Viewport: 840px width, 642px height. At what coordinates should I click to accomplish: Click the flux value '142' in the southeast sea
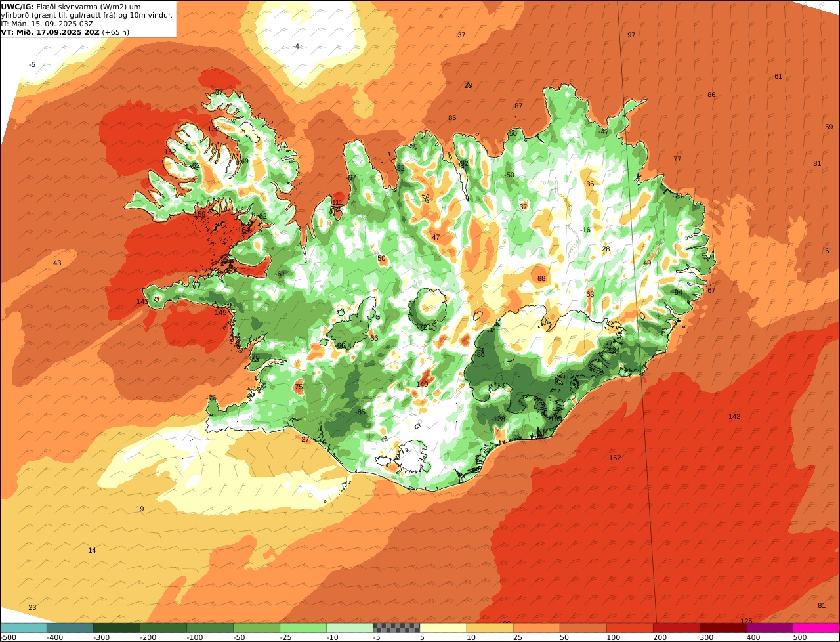(x=734, y=417)
